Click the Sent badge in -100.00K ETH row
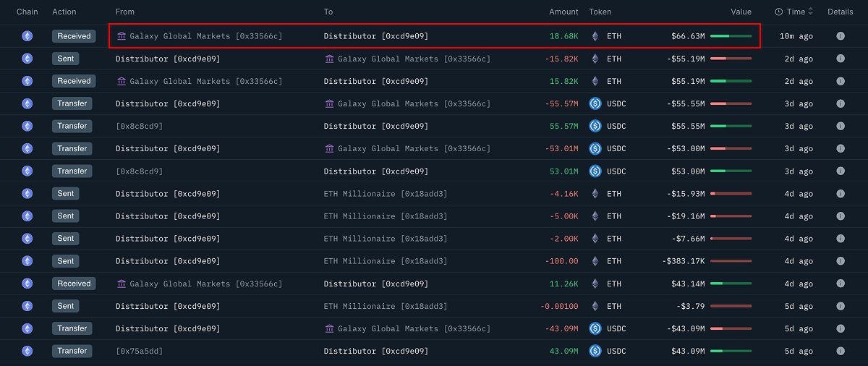 click(66, 261)
